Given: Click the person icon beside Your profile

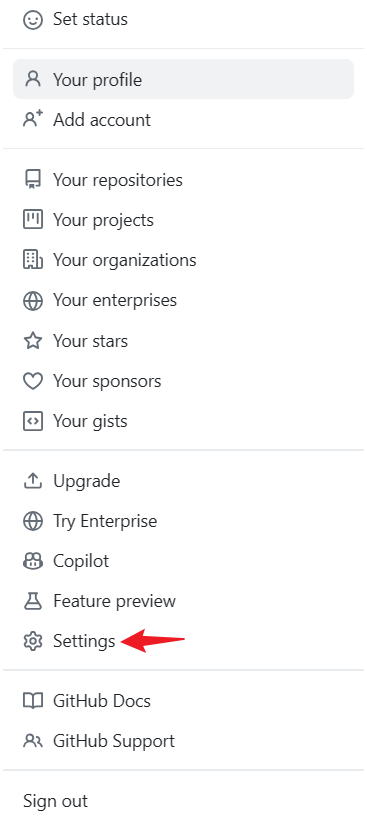Looking at the screenshot, I should (33, 80).
